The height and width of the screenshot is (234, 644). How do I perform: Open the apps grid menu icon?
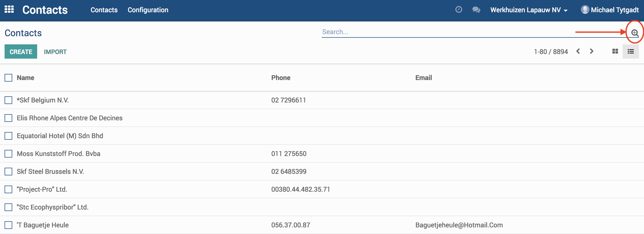[x=9, y=9]
